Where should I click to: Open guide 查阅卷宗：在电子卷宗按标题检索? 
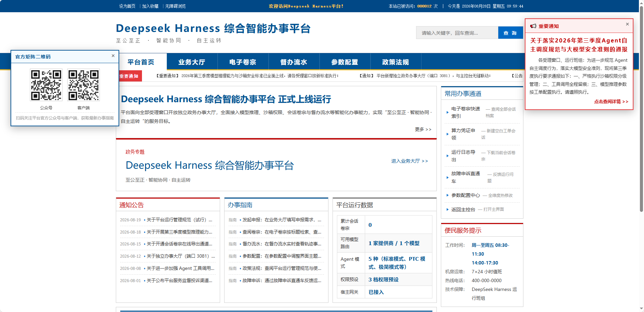[282, 232]
